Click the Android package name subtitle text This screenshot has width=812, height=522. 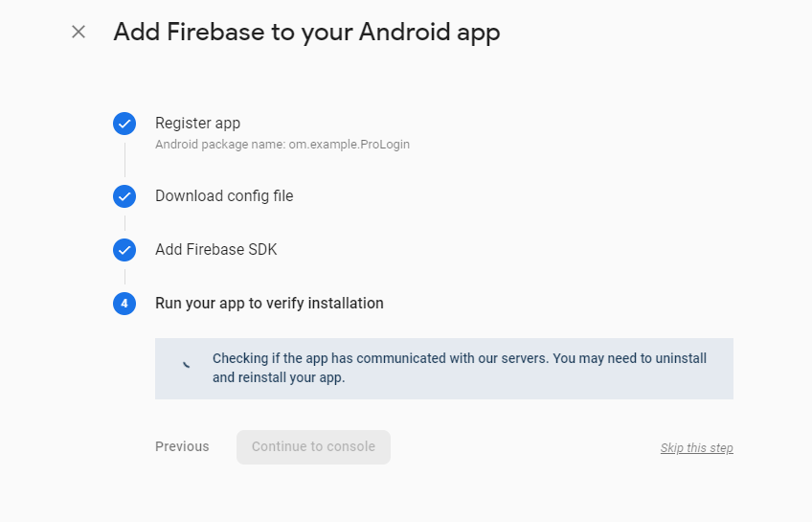pos(282,145)
